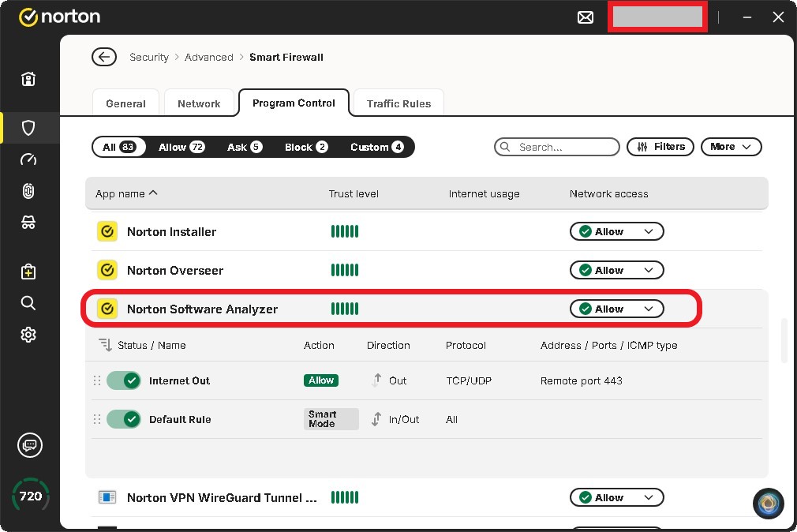The width and height of the screenshot is (797, 532).
Task: Click the Norton logo
Action: (x=59, y=17)
